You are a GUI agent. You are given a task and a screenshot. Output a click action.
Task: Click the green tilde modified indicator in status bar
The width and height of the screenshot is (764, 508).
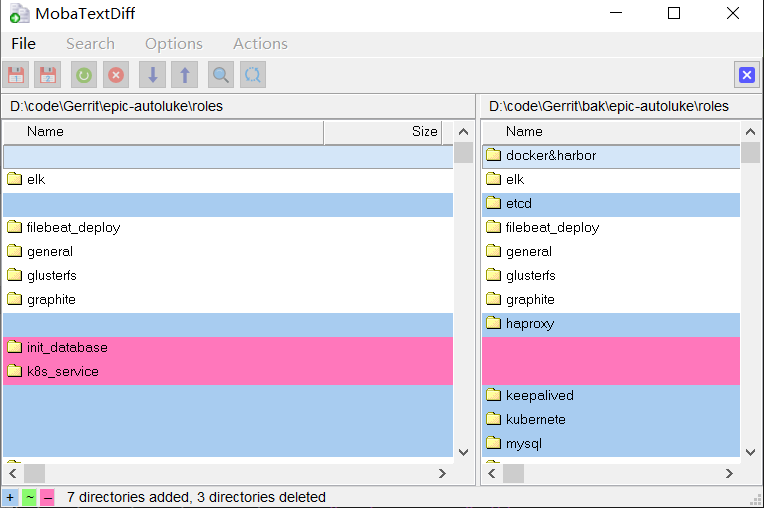(29, 498)
